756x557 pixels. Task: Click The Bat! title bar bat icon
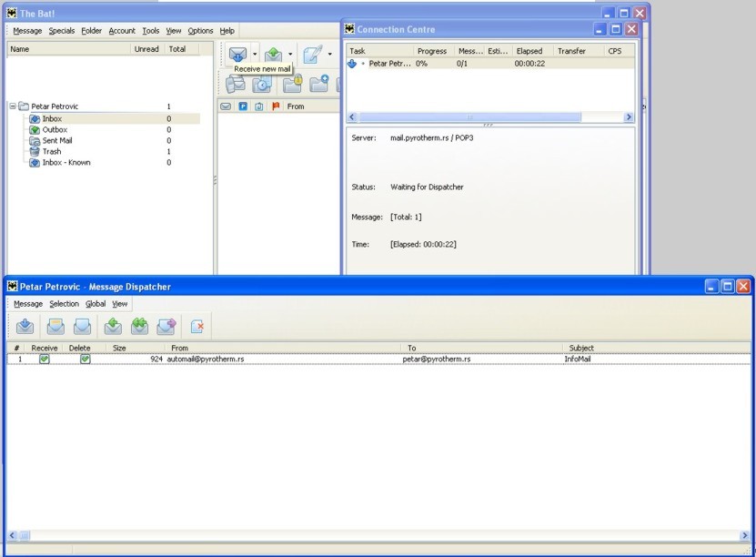12,13
